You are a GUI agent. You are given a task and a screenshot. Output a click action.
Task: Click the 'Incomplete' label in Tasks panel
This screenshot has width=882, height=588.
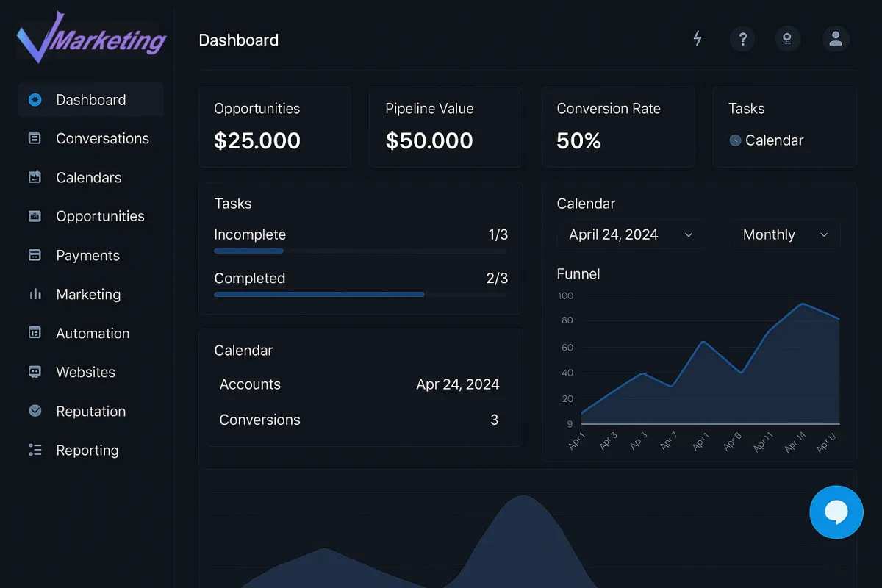[x=250, y=234]
